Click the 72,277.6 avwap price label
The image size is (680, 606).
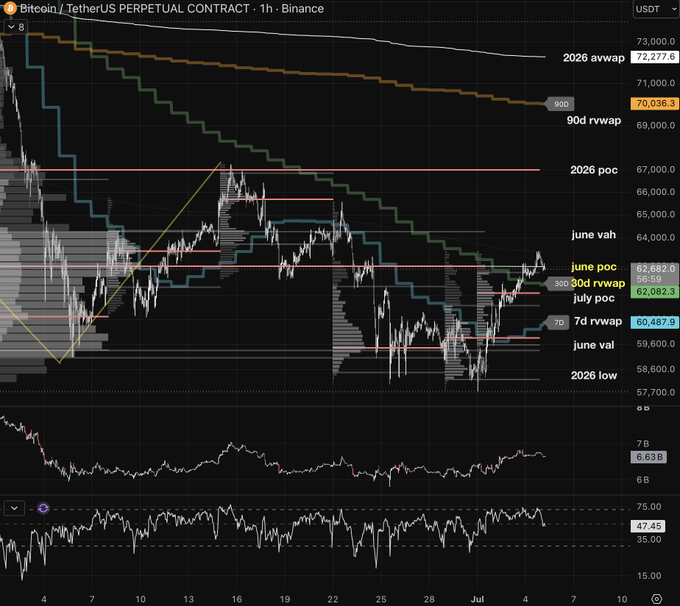(x=654, y=57)
